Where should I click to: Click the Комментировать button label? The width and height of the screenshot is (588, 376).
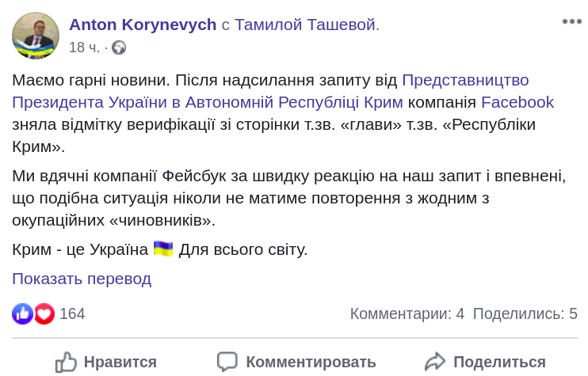pyautogui.click(x=311, y=362)
